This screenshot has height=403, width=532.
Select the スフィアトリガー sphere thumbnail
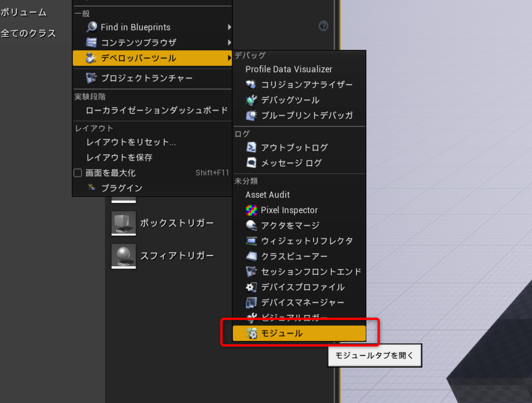click(123, 256)
